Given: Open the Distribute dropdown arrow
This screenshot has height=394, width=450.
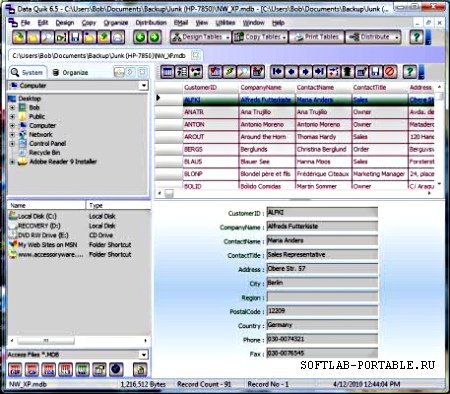Looking at the screenshot, I should pyautogui.click(x=397, y=37).
